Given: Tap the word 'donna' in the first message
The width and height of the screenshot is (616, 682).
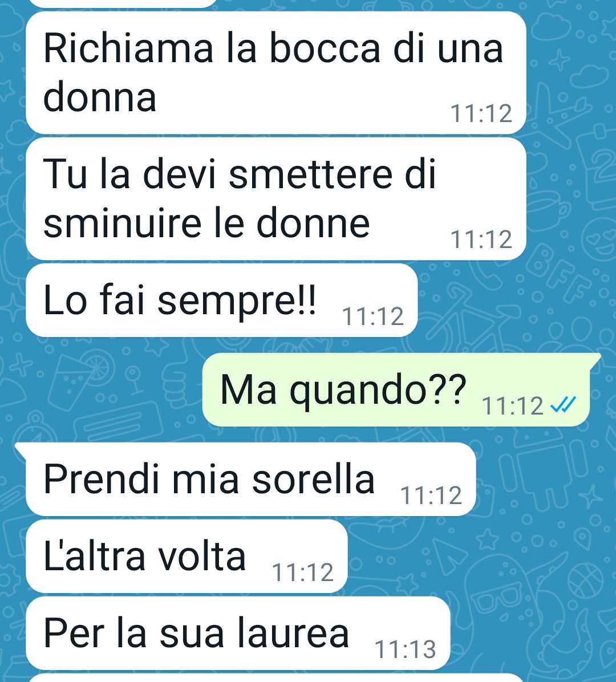Looking at the screenshot, I should coord(100,96).
